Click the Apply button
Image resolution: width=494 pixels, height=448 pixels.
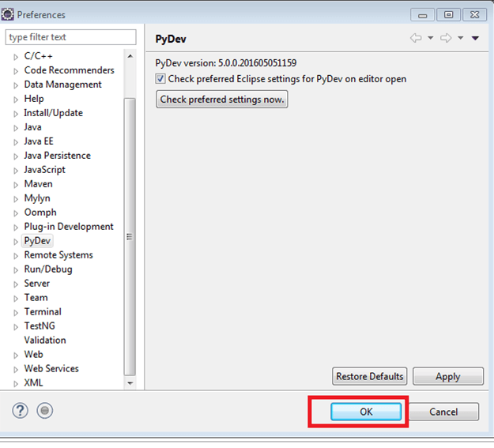tap(447, 376)
